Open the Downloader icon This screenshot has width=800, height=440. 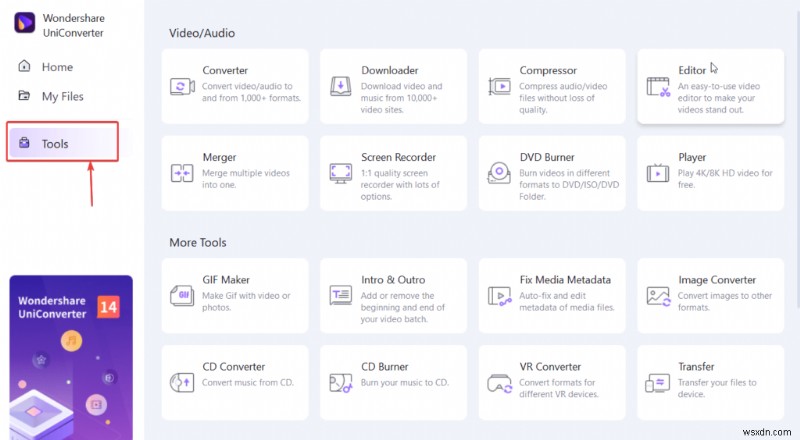pos(340,86)
